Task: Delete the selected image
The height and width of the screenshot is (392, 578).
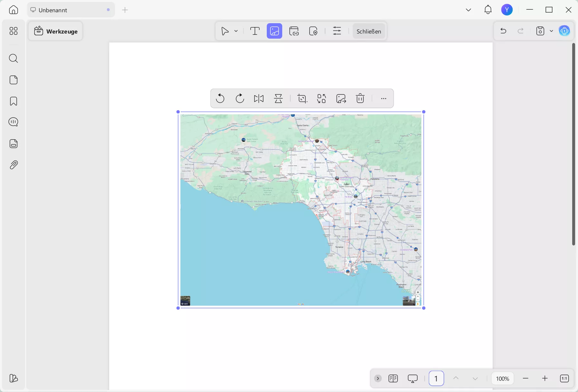Action: (x=360, y=98)
